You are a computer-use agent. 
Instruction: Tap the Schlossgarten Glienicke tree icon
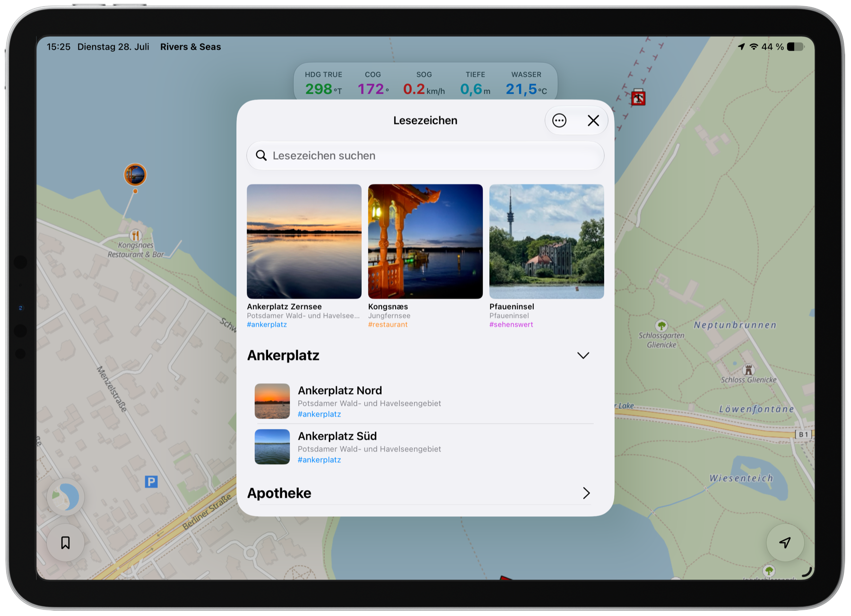tap(661, 325)
